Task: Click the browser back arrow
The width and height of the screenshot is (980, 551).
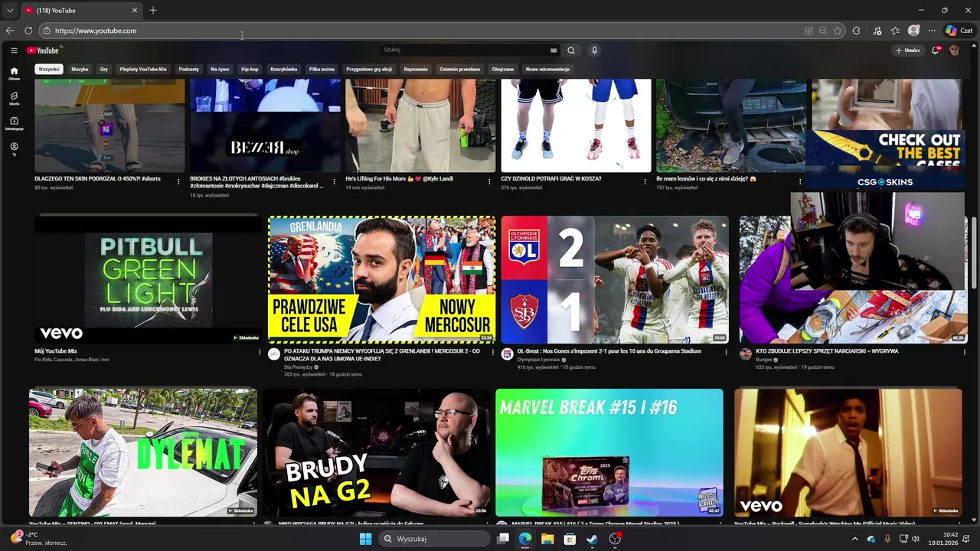Action: tap(10, 31)
